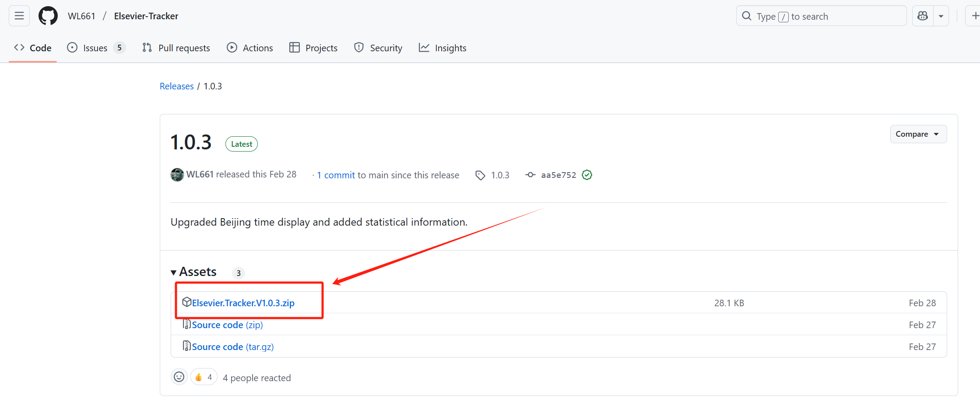Open the Projects tab
980x407 pixels.
pos(313,48)
